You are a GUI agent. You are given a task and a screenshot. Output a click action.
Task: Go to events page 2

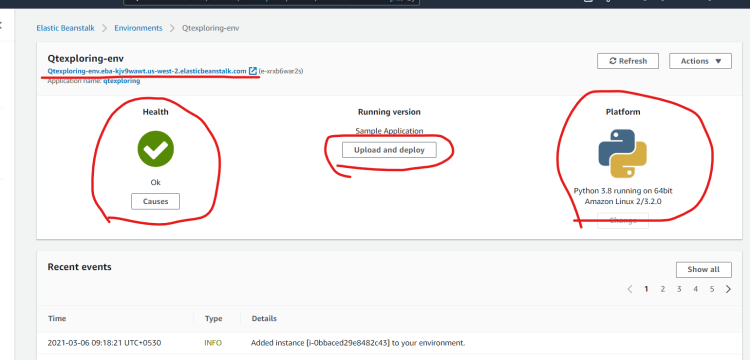tap(663, 289)
